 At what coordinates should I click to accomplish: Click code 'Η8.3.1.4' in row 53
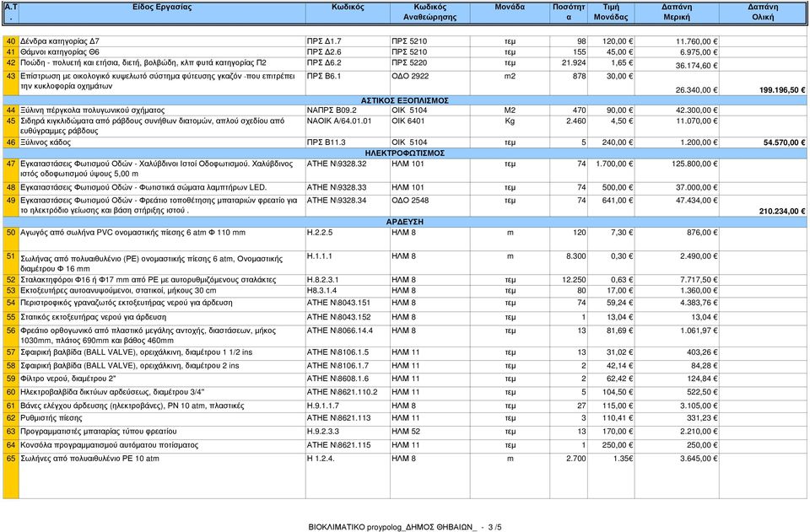pos(321,291)
